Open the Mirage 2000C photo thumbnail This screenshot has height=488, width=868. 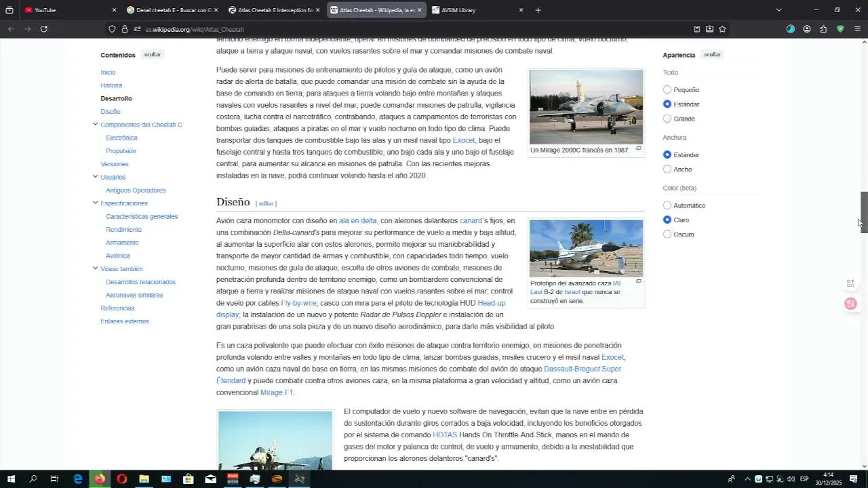click(x=586, y=106)
